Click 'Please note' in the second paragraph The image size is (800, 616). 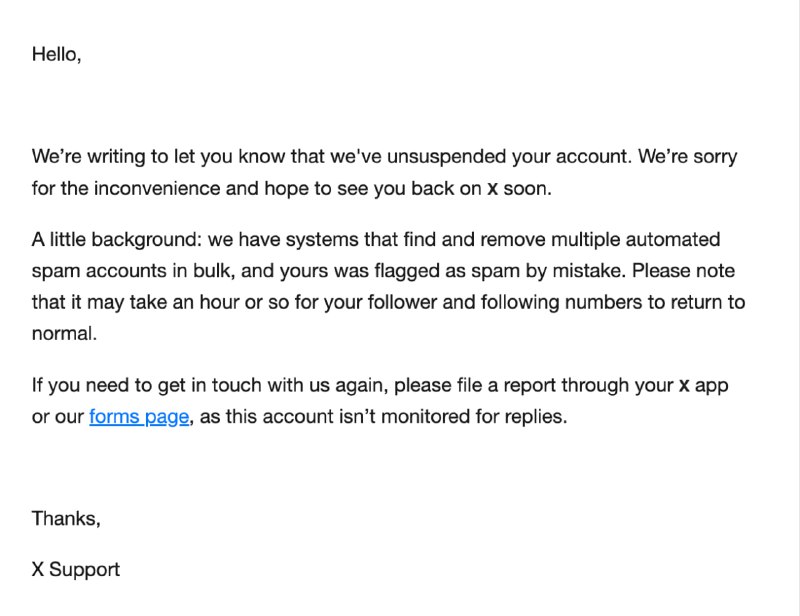point(683,270)
